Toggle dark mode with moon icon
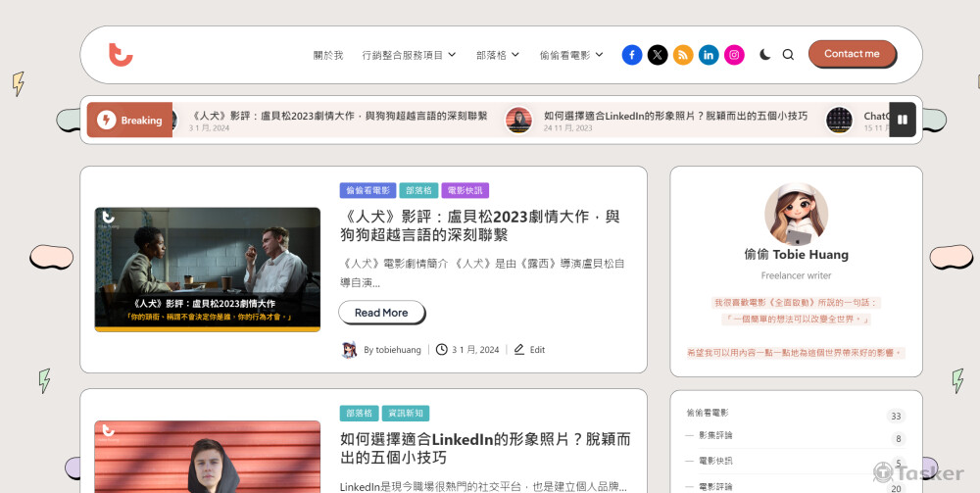The width and height of the screenshot is (980, 493). click(764, 55)
